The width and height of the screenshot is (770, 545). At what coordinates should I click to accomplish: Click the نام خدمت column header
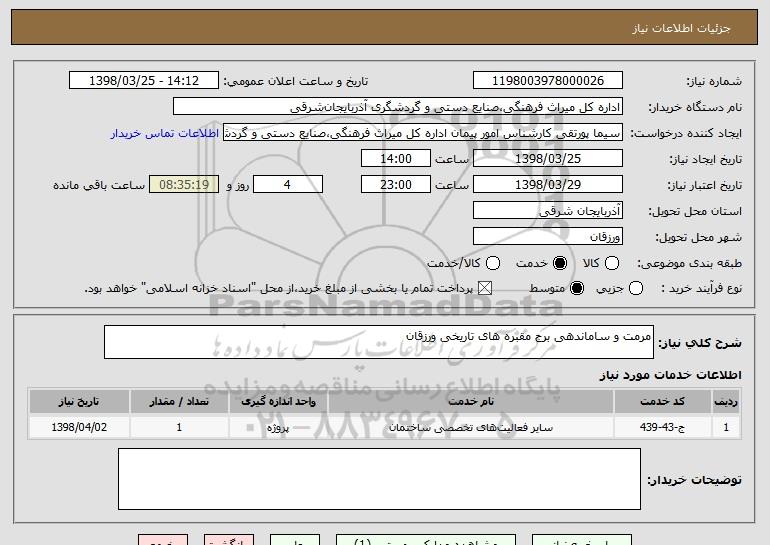click(470, 402)
